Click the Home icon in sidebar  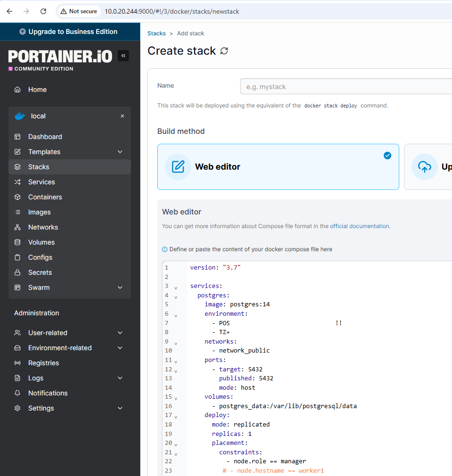(17, 90)
